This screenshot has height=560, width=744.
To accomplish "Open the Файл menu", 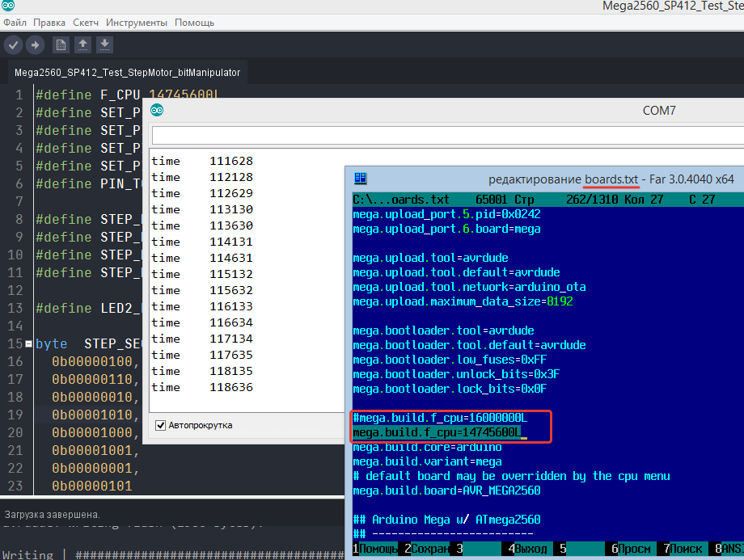I will point(15,23).
